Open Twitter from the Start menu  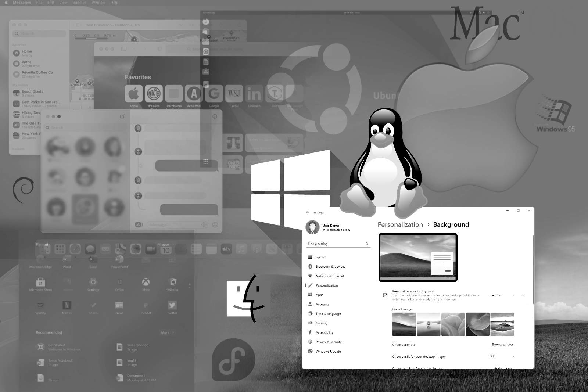(x=172, y=305)
